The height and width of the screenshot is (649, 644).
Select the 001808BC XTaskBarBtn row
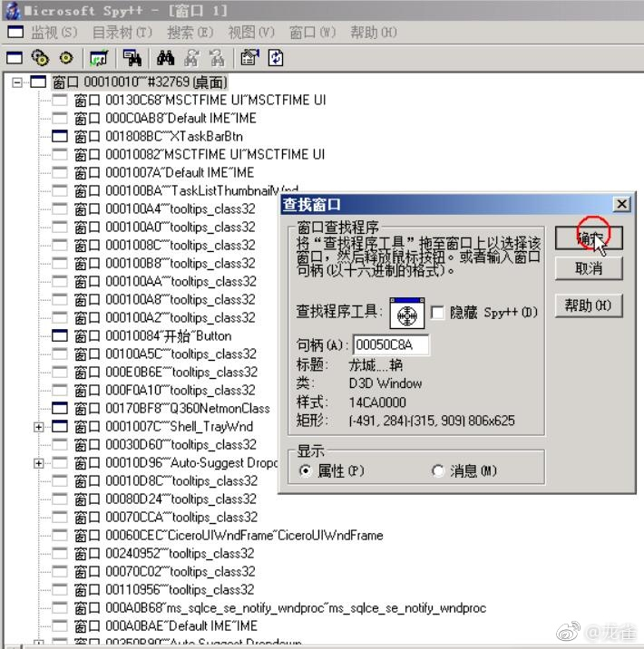158,136
